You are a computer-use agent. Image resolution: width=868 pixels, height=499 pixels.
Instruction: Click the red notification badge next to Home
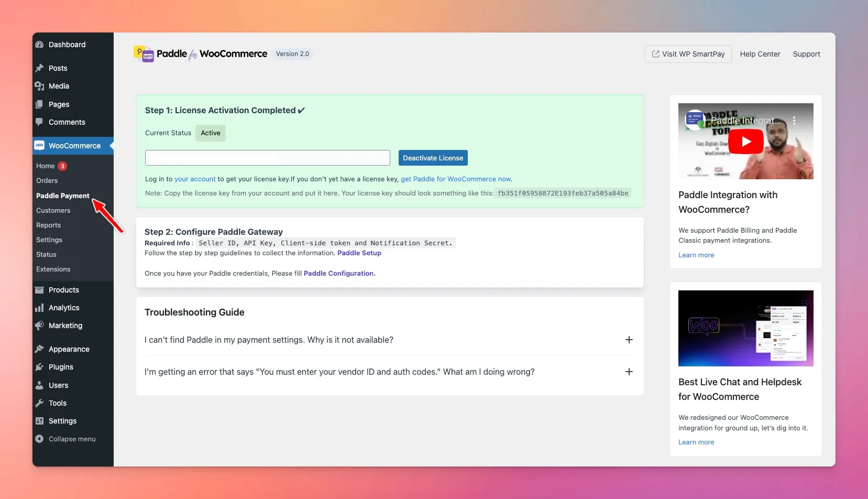tap(62, 166)
